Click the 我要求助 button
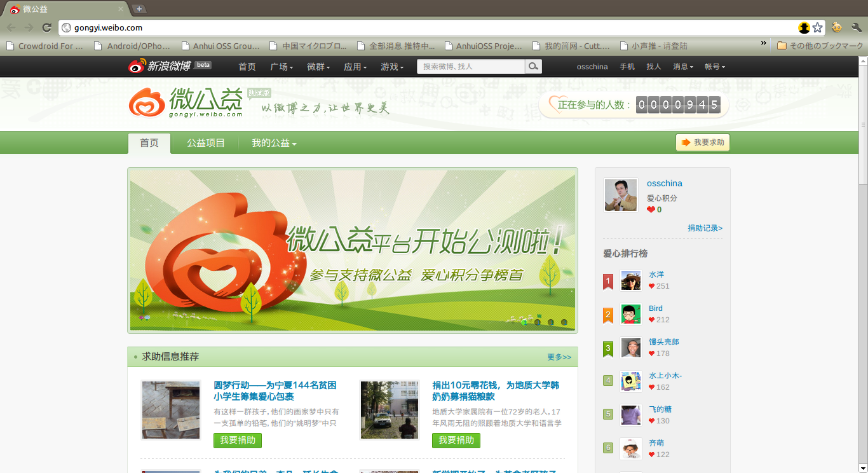This screenshot has width=868, height=473. [x=703, y=142]
